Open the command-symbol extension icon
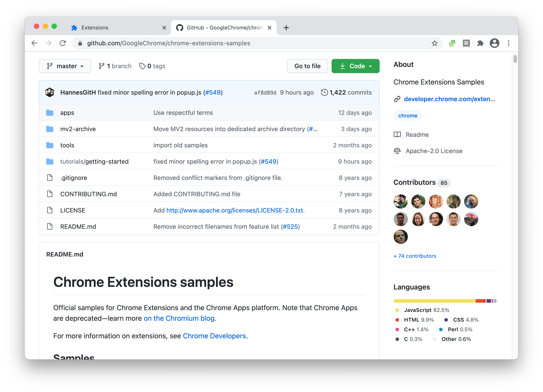 tap(466, 43)
